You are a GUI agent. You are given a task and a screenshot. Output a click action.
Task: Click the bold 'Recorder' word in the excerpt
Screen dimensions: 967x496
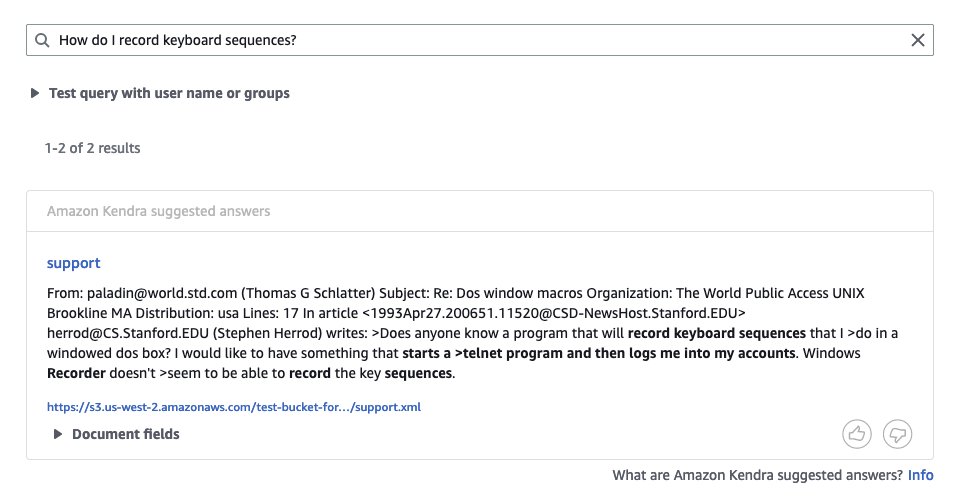76,373
